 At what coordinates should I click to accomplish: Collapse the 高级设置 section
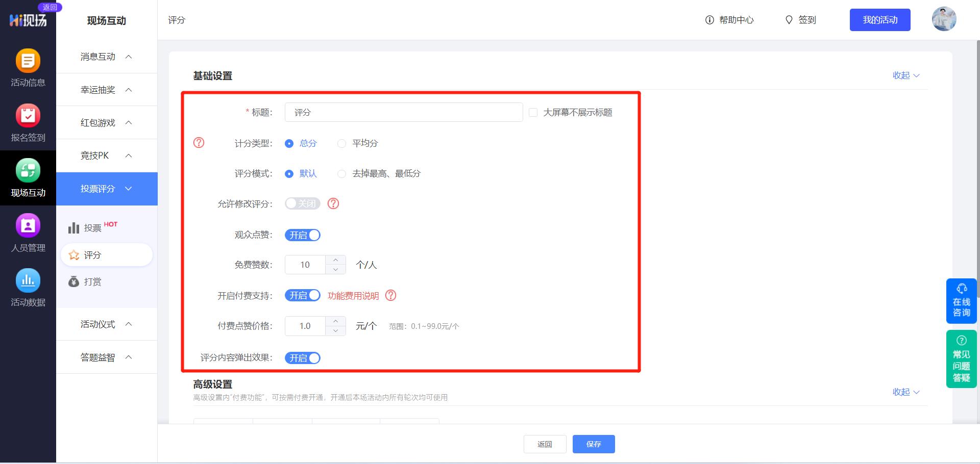click(905, 392)
